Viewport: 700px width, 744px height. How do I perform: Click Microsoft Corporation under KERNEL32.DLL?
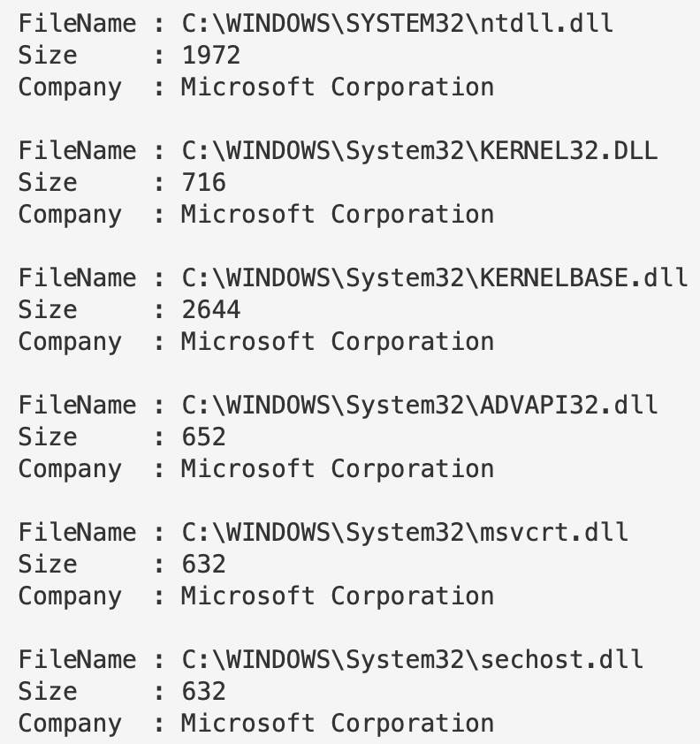coord(337,214)
